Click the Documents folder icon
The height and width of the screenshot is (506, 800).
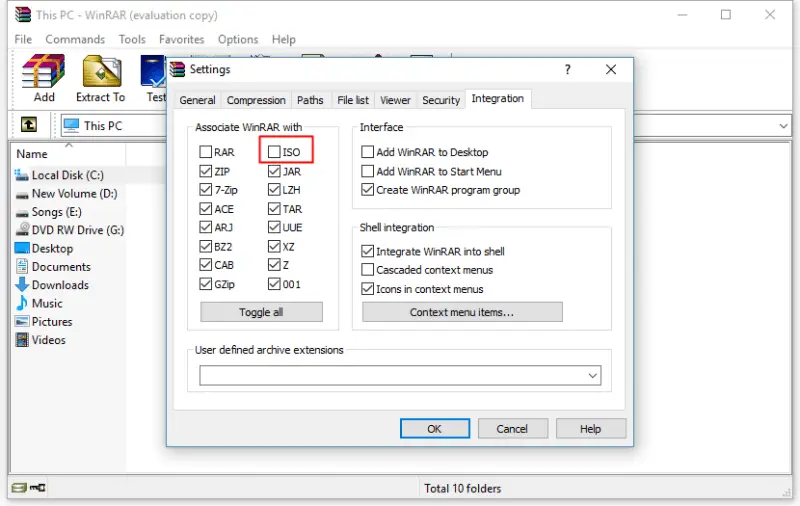pyautogui.click(x=22, y=266)
